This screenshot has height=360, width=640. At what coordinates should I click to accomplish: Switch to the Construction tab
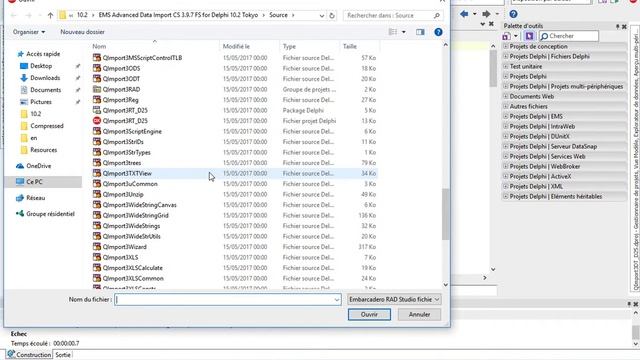point(29,355)
